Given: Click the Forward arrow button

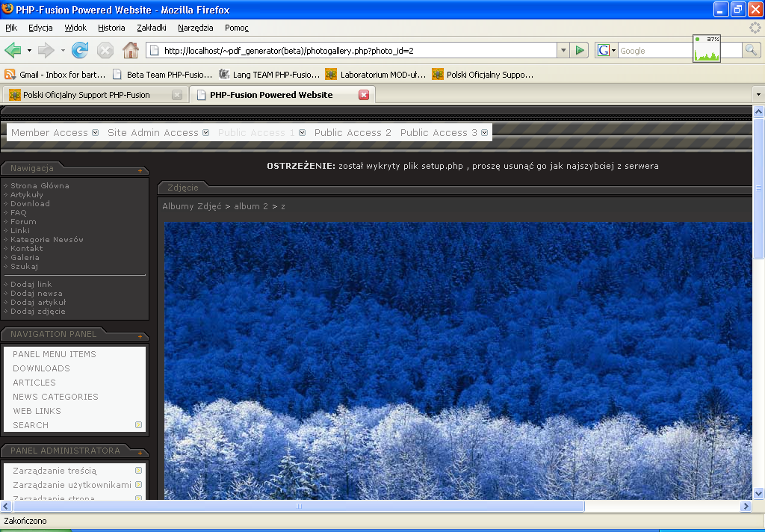Looking at the screenshot, I should [46, 50].
